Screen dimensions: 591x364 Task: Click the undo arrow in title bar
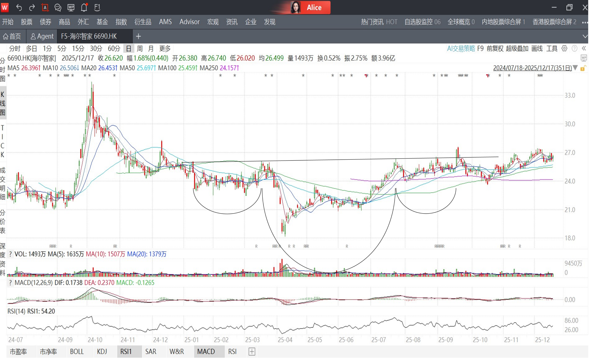coord(19,8)
